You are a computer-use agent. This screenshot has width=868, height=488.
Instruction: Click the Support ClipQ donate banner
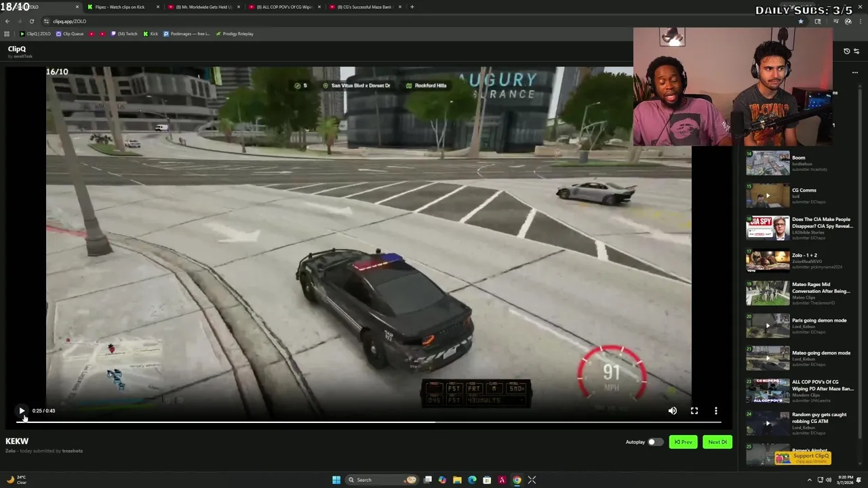[804, 457]
